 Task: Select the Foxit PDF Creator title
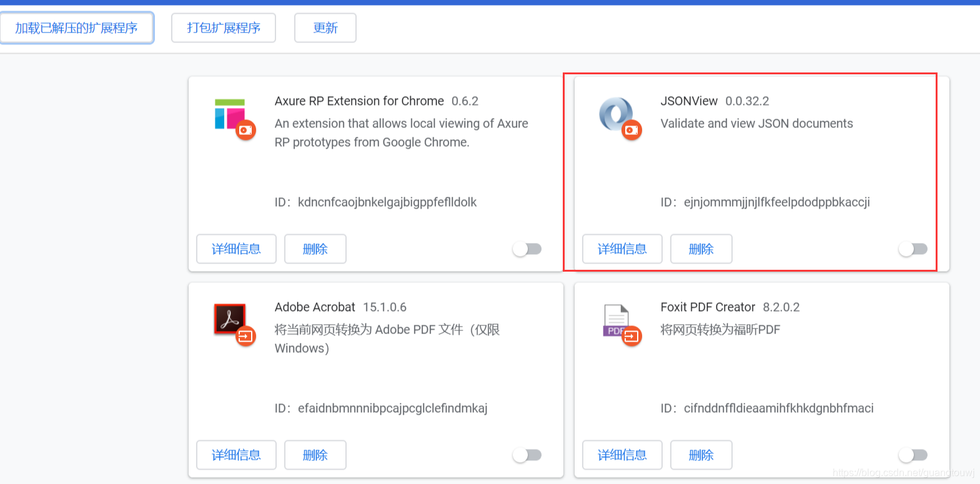708,307
